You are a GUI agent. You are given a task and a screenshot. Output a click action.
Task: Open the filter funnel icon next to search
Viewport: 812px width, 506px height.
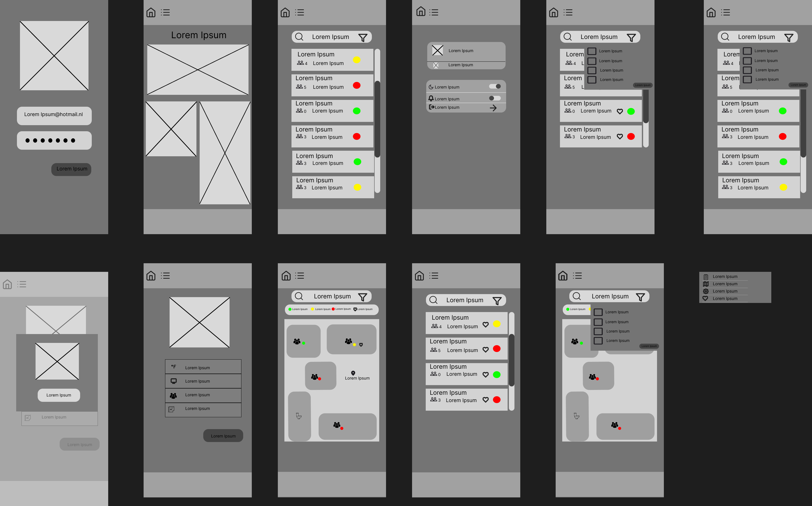[363, 36]
